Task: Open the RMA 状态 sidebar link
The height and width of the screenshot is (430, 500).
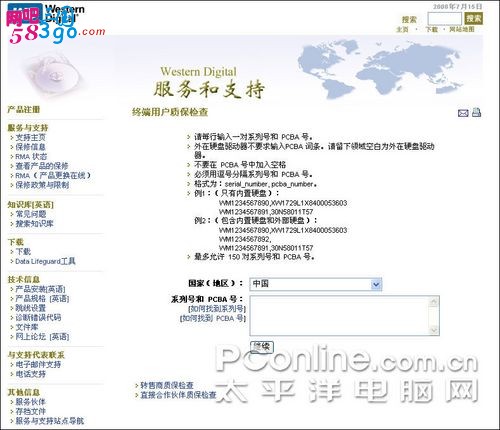Action: [x=31, y=156]
